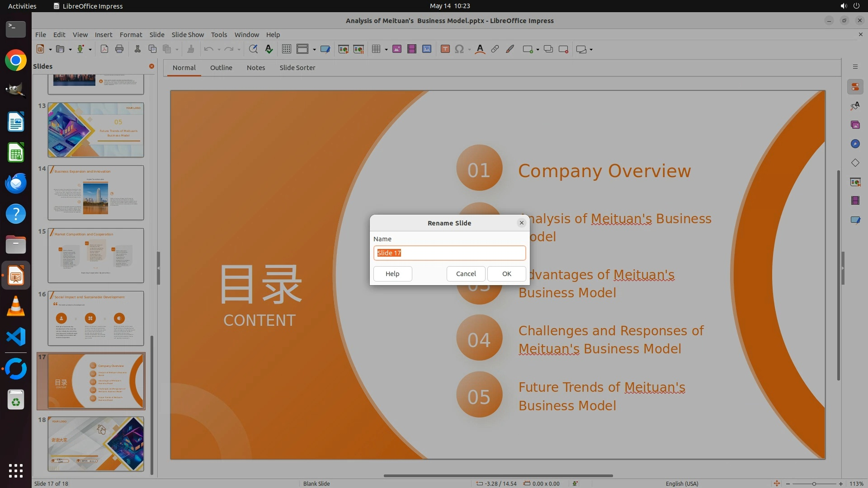Click the Export as PDF icon
Screen dimensions: 868x488
(x=104, y=49)
